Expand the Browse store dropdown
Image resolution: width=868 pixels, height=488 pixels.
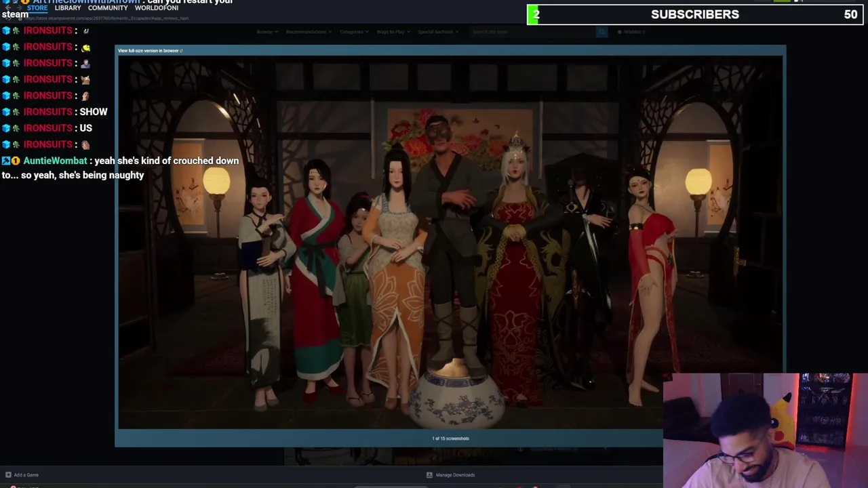point(266,32)
